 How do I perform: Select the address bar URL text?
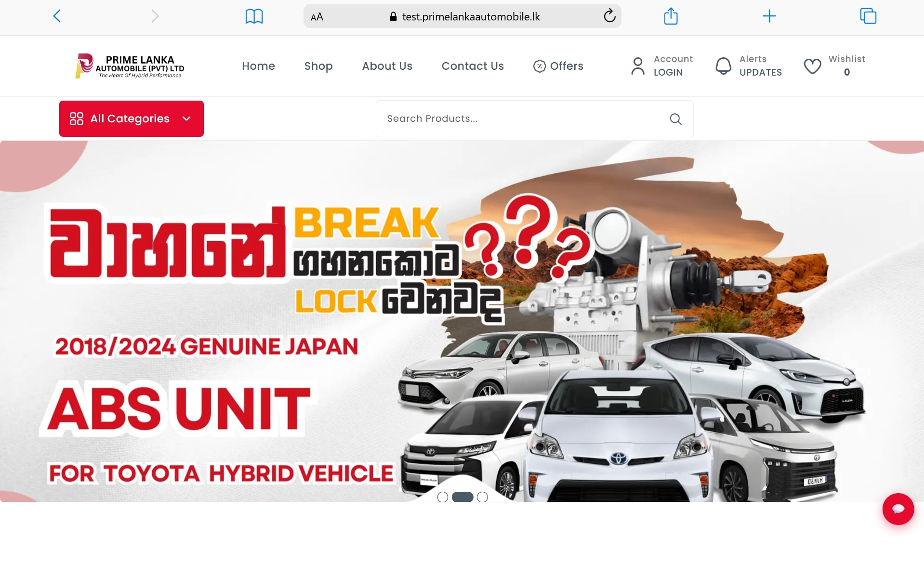pos(471,17)
